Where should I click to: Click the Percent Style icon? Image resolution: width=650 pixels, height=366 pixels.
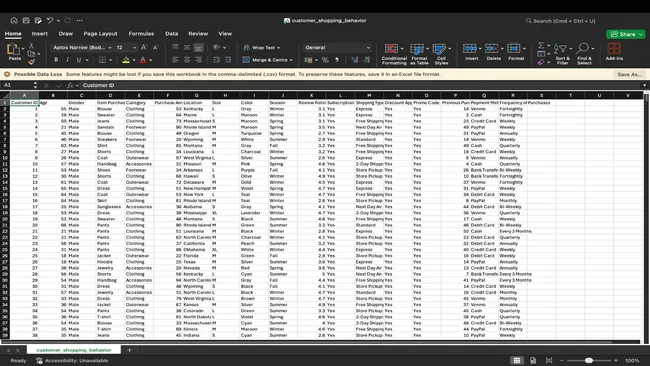[x=325, y=60]
